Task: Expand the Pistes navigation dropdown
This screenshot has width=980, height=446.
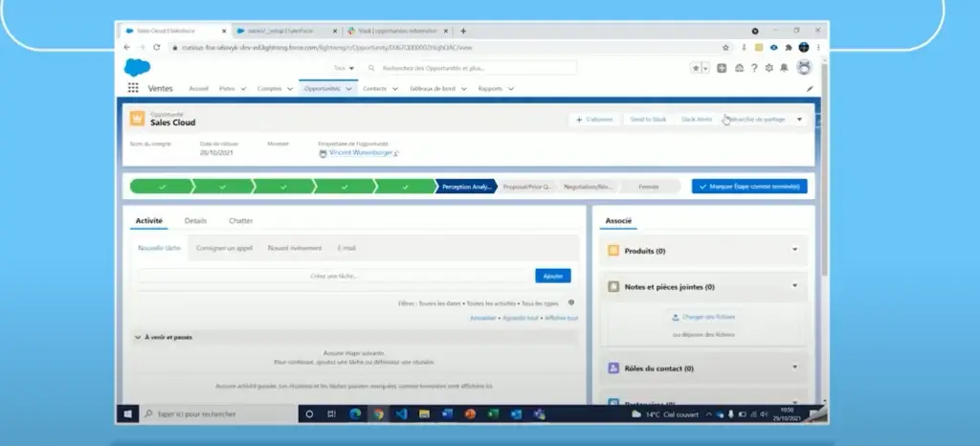Action: [x=243, y=89]
